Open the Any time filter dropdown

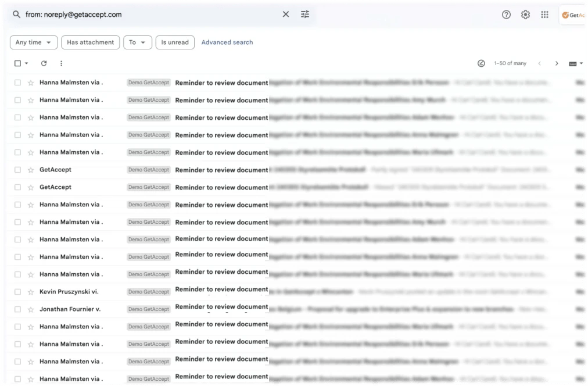pos(34,42)
